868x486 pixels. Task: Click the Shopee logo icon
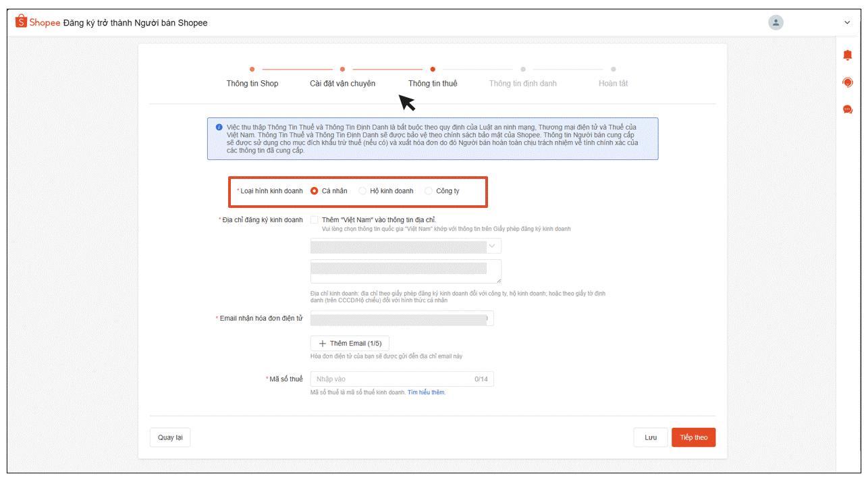(21, 22)
